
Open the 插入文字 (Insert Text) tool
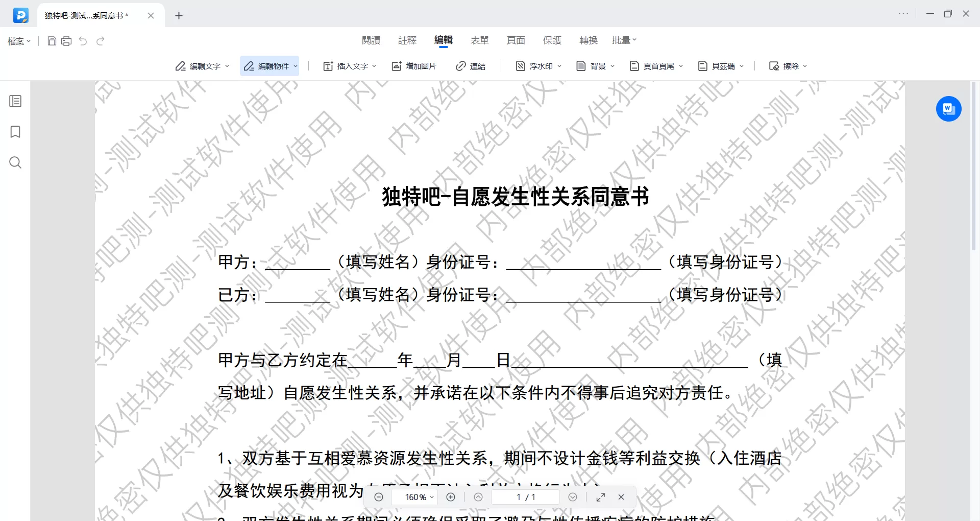click(349, 66)
